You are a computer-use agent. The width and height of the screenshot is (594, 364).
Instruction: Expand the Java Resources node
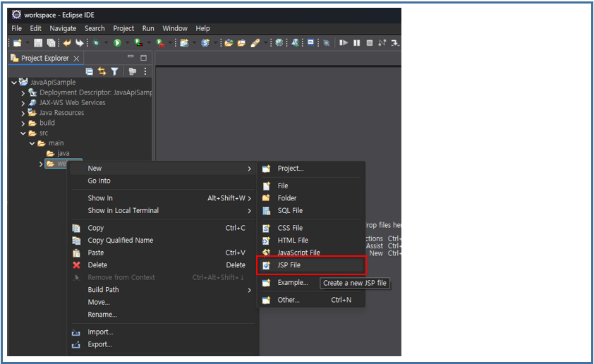click(23, 114)
